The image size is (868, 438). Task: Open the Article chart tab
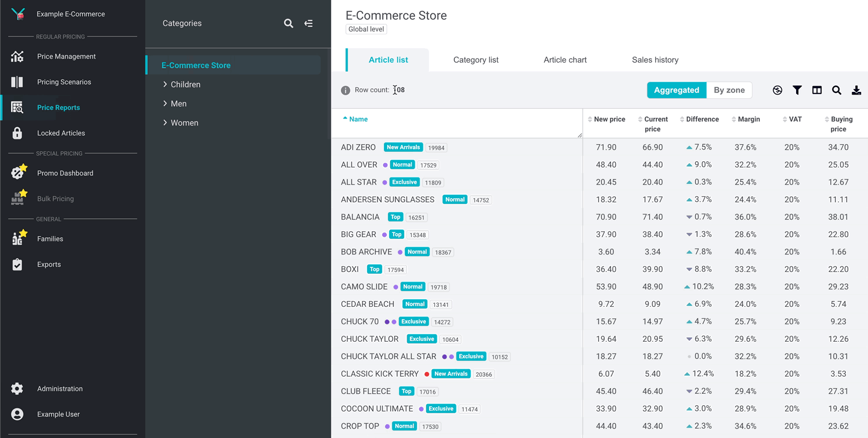pyautogui.click(x=565, y=60)
